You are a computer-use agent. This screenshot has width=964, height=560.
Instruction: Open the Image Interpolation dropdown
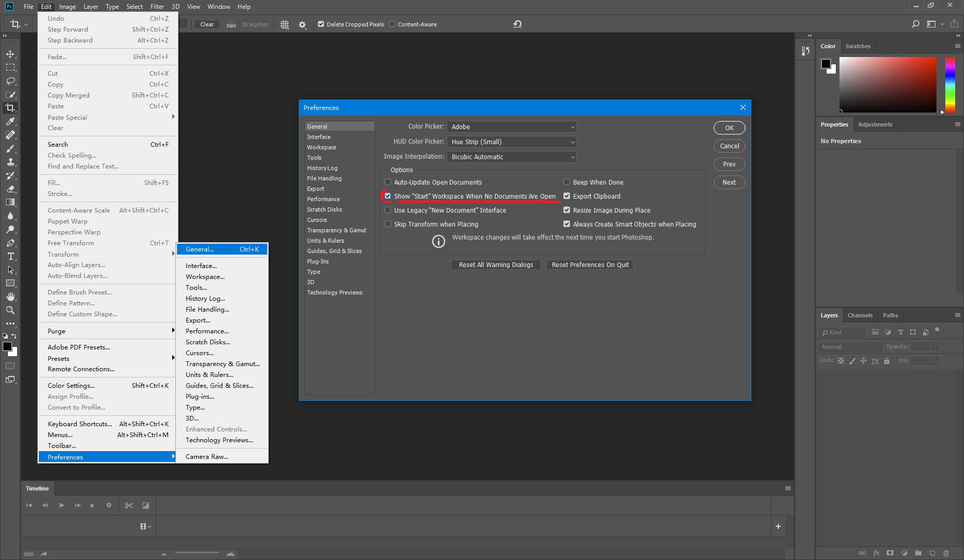[x=511, y=157]
